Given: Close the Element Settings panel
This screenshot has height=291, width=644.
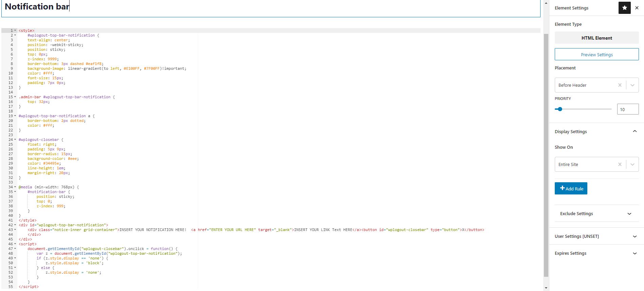Looking at the screenshot, I should [637, 8].
